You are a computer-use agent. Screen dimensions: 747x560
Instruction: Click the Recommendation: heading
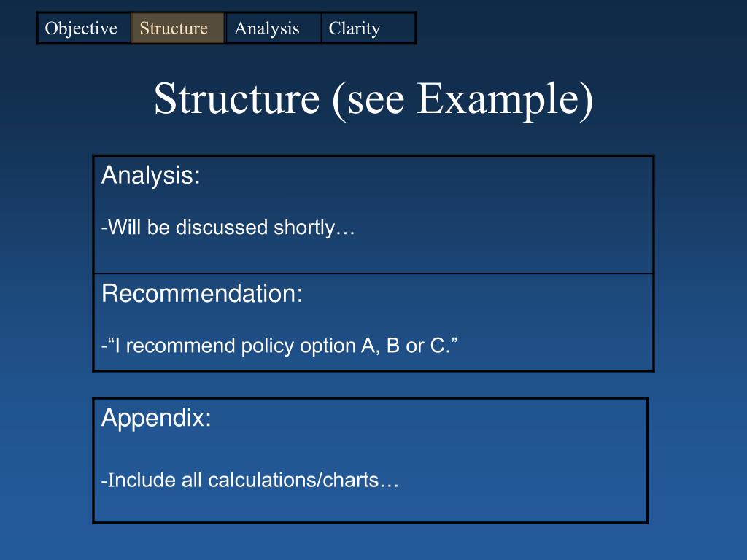click(202, 293)
